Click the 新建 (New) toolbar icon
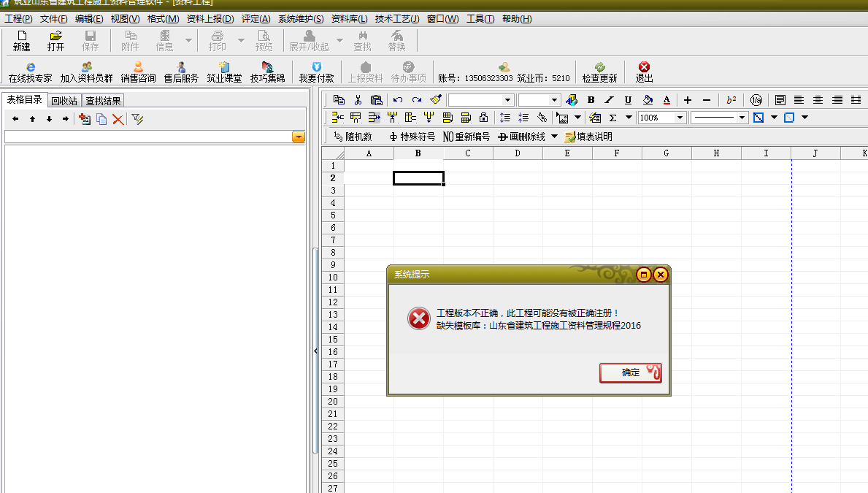Screen dimensions: 868x493 click(x=21, y=36)
